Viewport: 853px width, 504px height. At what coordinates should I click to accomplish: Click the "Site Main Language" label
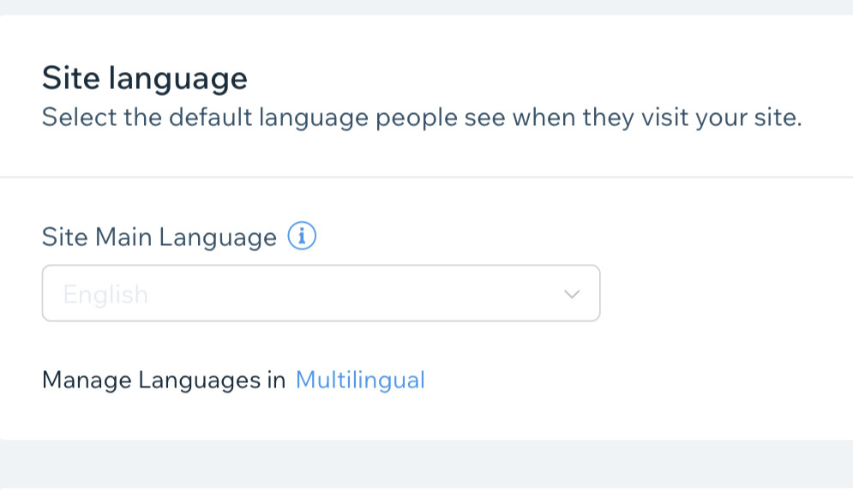(x=159, y=237)
